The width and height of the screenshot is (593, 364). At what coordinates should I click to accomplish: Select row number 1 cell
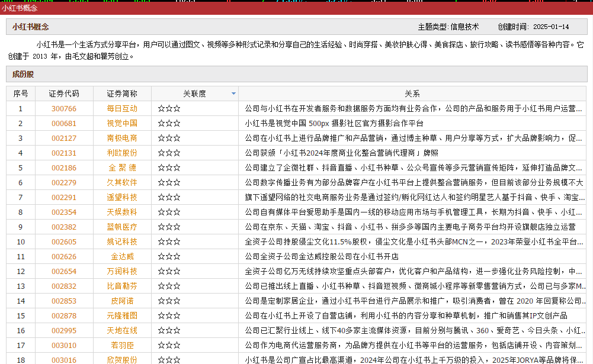pyautogui.click(x=20, y=108)
